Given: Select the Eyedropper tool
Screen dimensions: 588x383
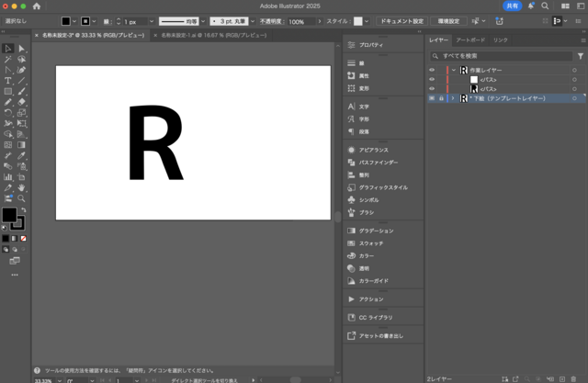Looking at the screenshot, I should point(21,155).
